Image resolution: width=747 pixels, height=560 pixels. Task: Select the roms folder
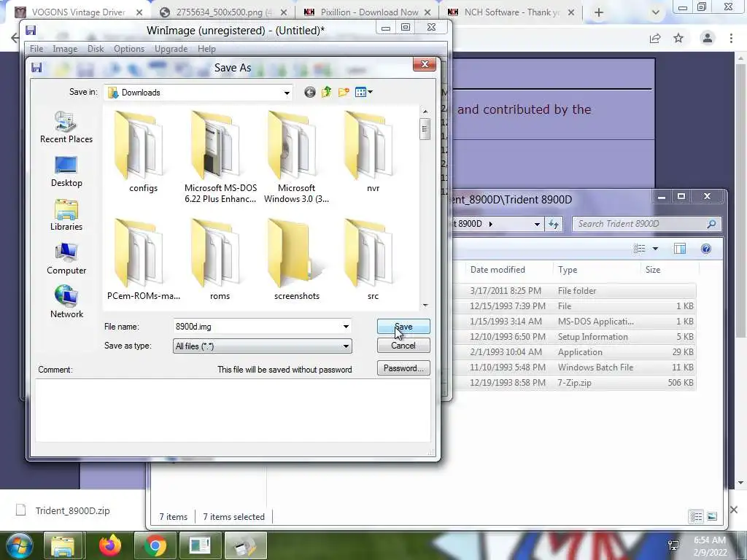click(x=220, y=260)
